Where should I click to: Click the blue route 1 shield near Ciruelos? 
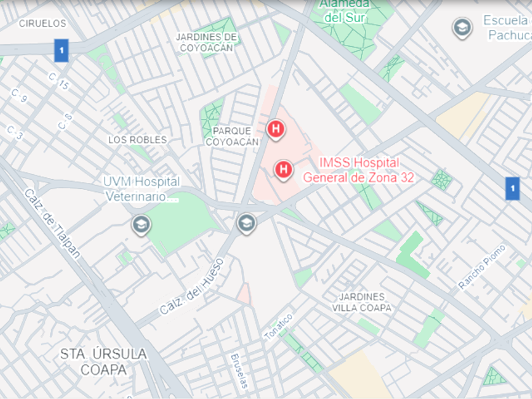pyautogui.click(x=61, y=51)
